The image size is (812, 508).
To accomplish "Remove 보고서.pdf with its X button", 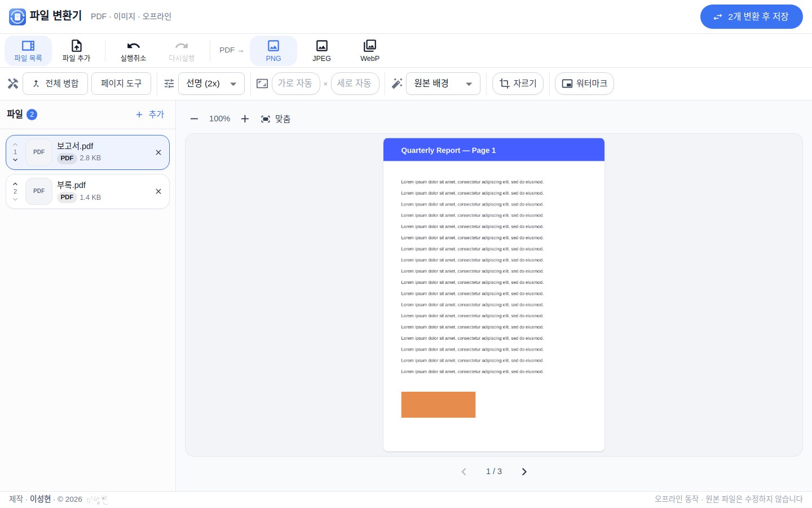I will coord(158,152).
